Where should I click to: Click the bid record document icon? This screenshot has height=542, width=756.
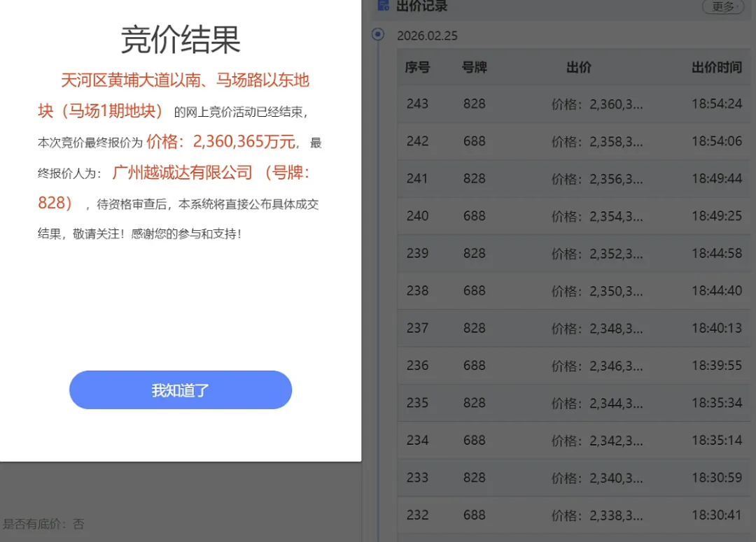(384, 6)
